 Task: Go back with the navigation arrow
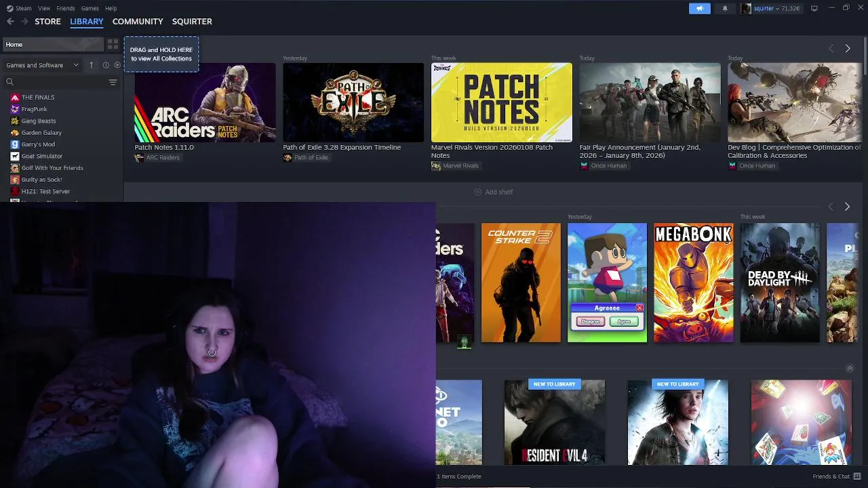[x=10, y=22]
